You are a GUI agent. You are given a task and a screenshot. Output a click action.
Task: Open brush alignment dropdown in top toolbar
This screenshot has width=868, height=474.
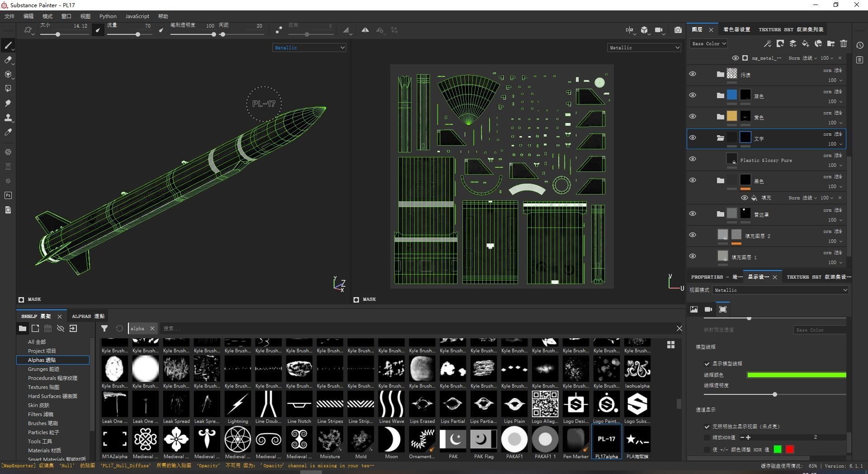(x=347, y=30)
